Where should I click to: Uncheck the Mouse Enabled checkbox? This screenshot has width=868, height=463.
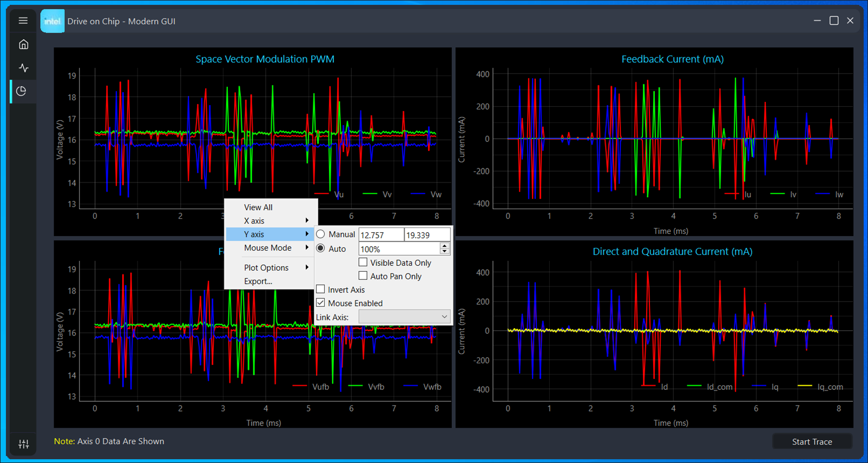(321, 303)
